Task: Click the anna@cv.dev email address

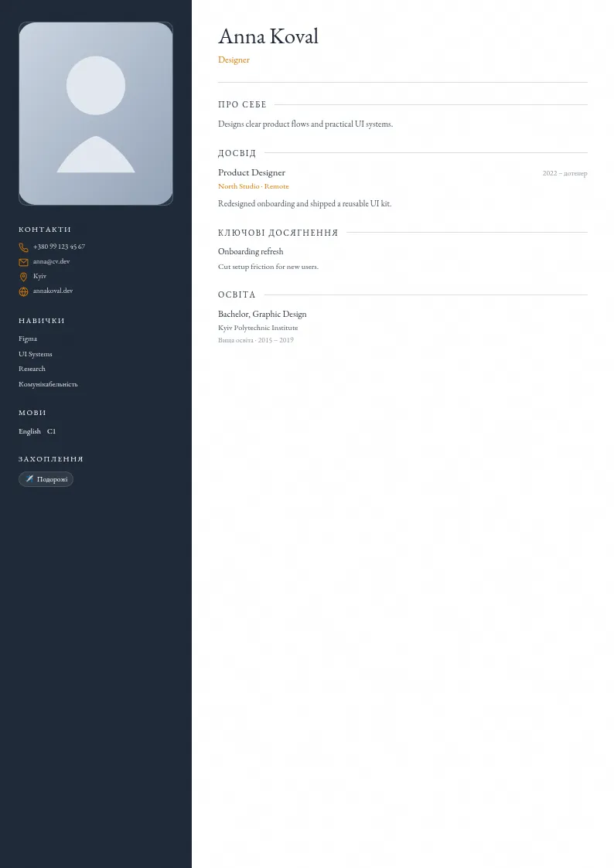Action: 51,261
